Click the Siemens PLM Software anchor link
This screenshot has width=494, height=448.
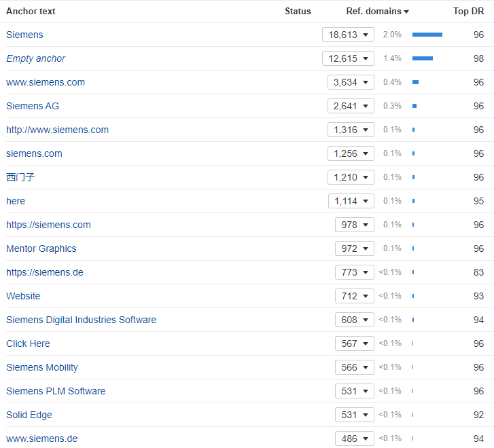click(x=56, y=391)
